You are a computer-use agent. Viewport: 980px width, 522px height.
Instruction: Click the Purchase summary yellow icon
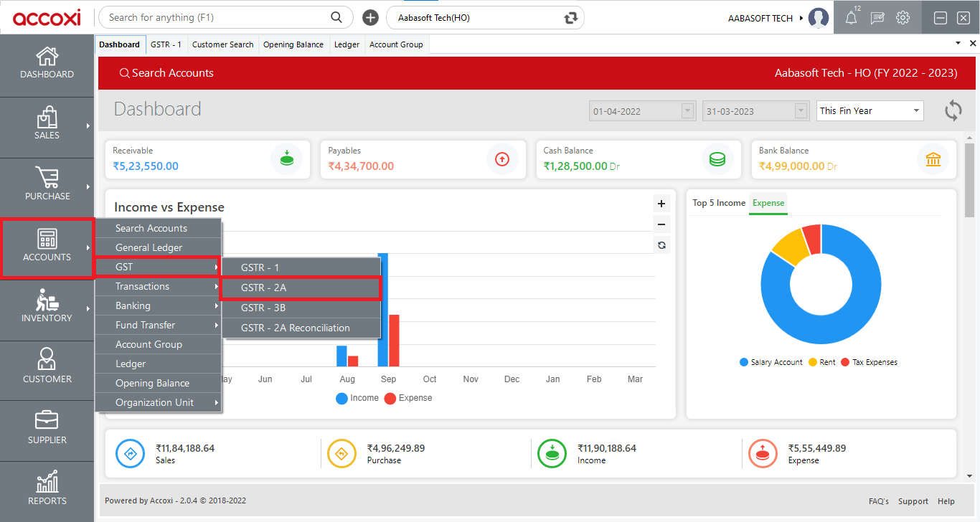point(341,453)
